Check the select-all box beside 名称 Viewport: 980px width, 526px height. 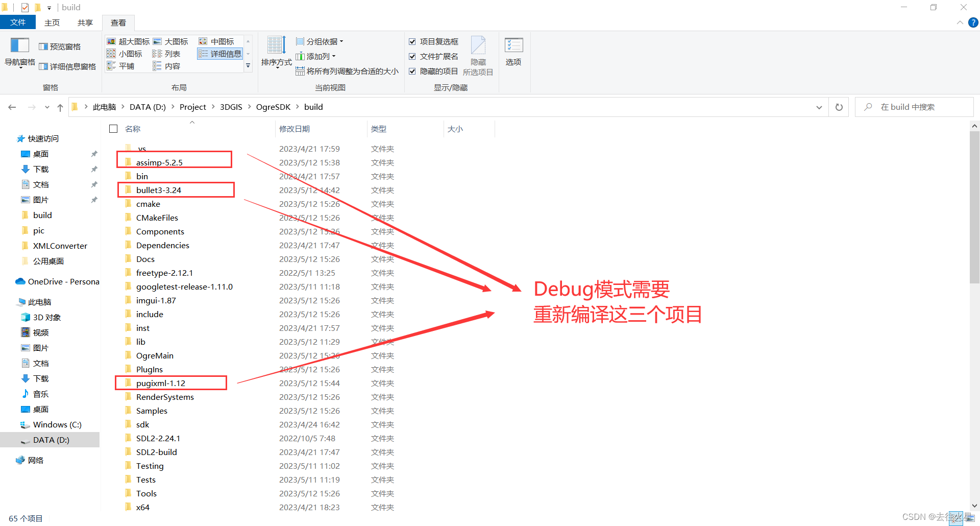click(113, 129)
